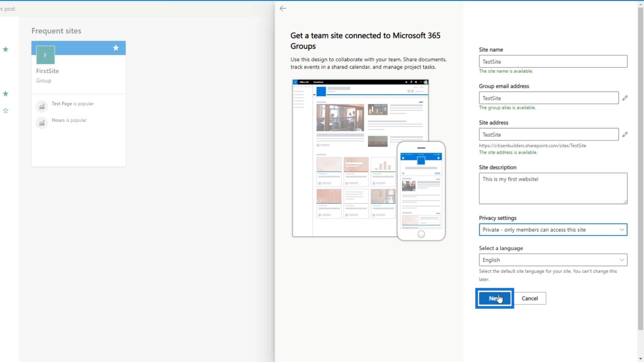The height and width of the screenshot is (362, 644).
Task: Click the team site preview image
Action: tap(368, 160)
